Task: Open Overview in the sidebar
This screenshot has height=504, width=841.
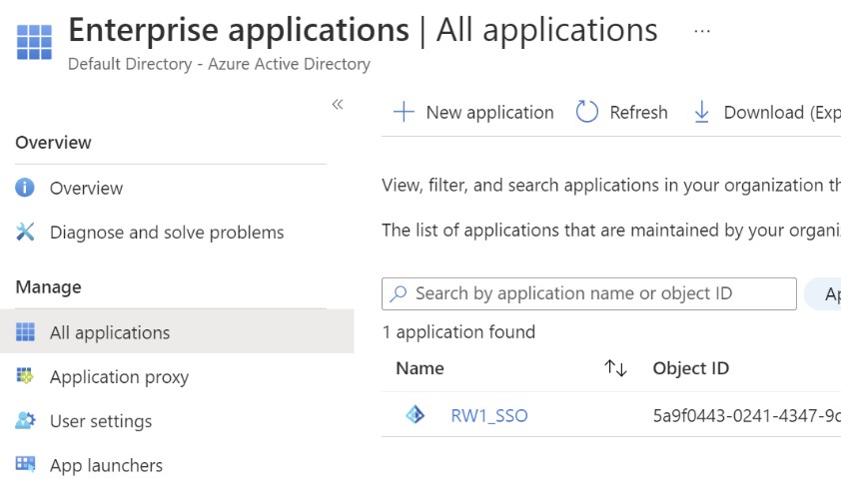Action: tap(86, 189)
